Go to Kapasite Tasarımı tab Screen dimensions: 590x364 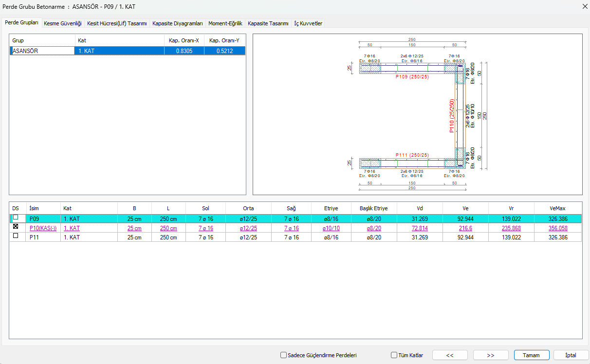tap(268, 23)
